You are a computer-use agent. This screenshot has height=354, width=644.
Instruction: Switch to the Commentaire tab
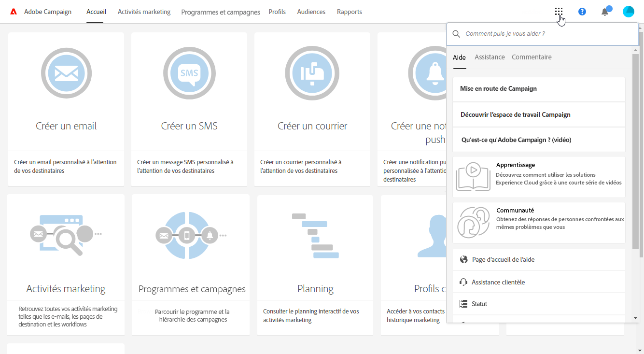(x=532, y=57)
